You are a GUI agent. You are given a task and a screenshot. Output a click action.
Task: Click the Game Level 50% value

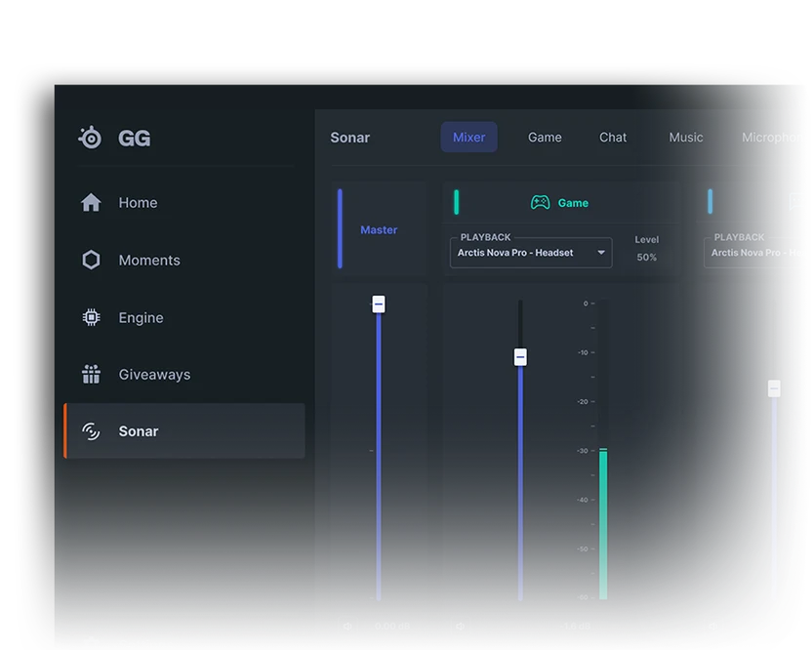click(x=647, y=257)
